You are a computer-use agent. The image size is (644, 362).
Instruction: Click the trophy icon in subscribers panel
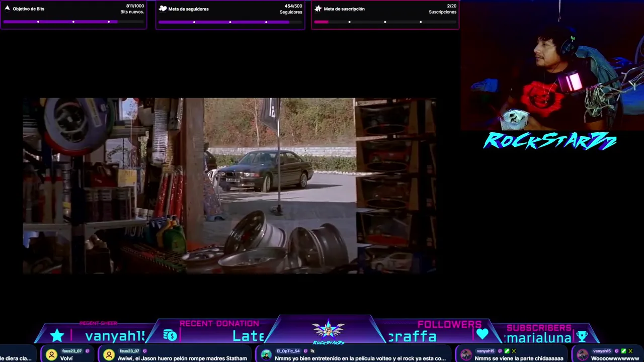(x=582, y=336)
